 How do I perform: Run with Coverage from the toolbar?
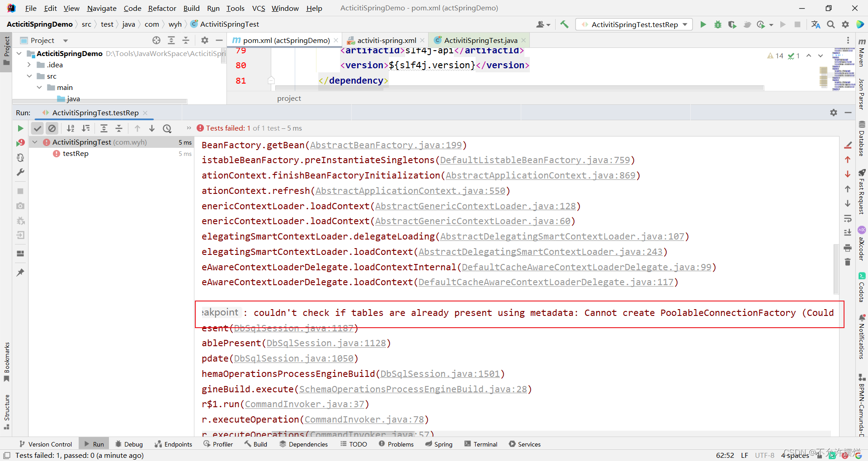(x=732, y=24)
